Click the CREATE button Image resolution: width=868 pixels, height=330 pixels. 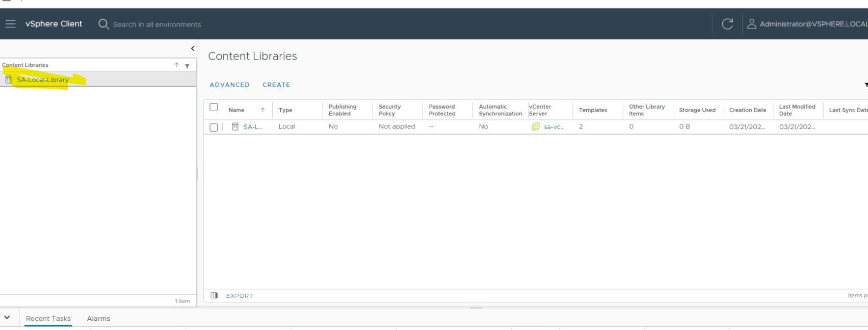[276, 85]
